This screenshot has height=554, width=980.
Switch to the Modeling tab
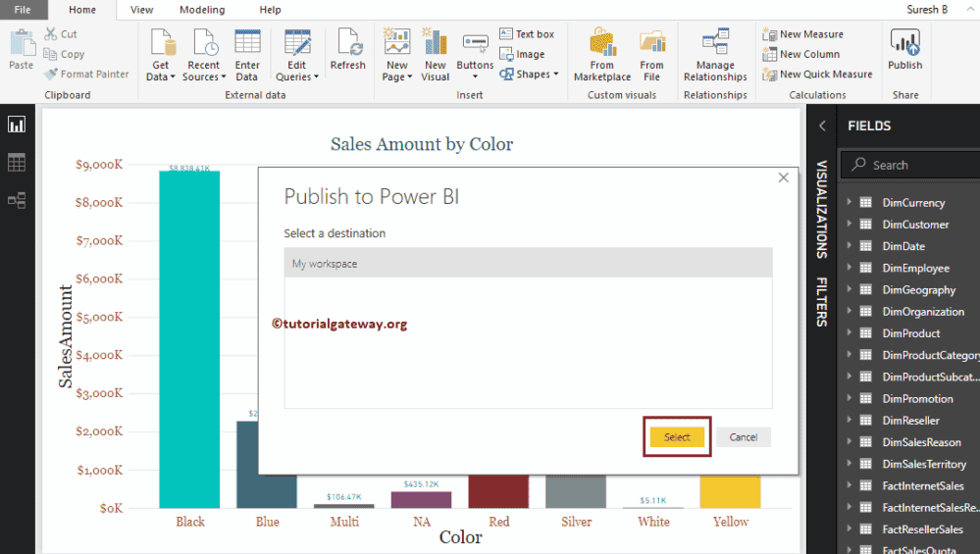(202, 10)
